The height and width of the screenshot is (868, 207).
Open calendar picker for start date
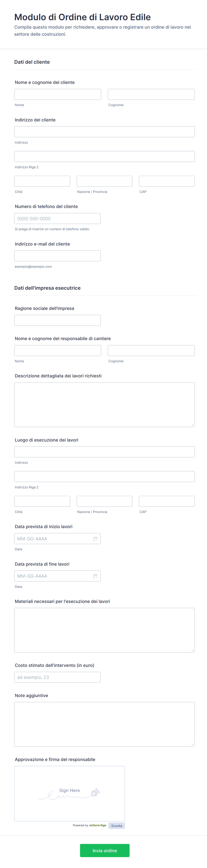click(x=95, y=539)
